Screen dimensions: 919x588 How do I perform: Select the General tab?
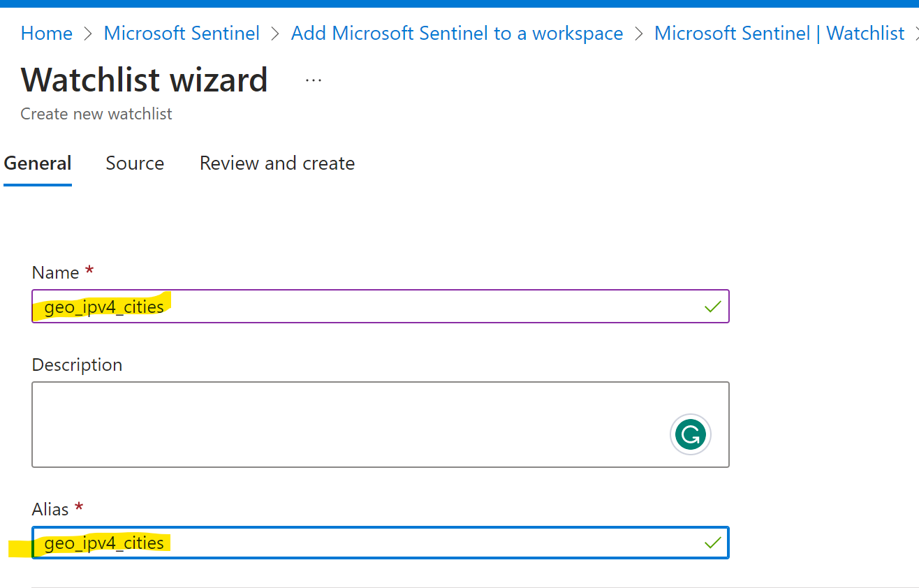38,163
